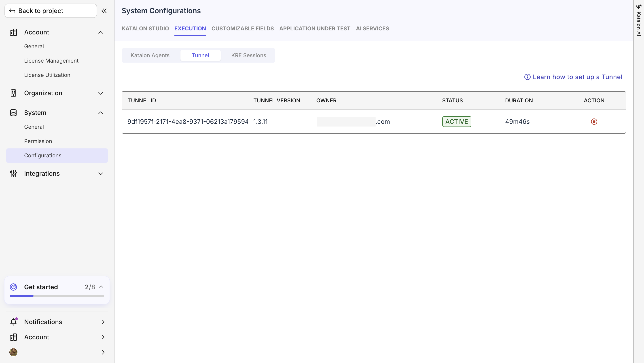The width and height of the screenshot is (644, 363).
Task: Open the Notifications submenu arrow
Action: coord(103,322)
